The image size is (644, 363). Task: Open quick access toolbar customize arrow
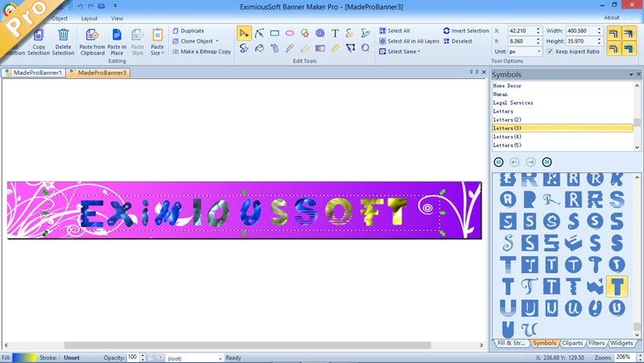point(115,6)
